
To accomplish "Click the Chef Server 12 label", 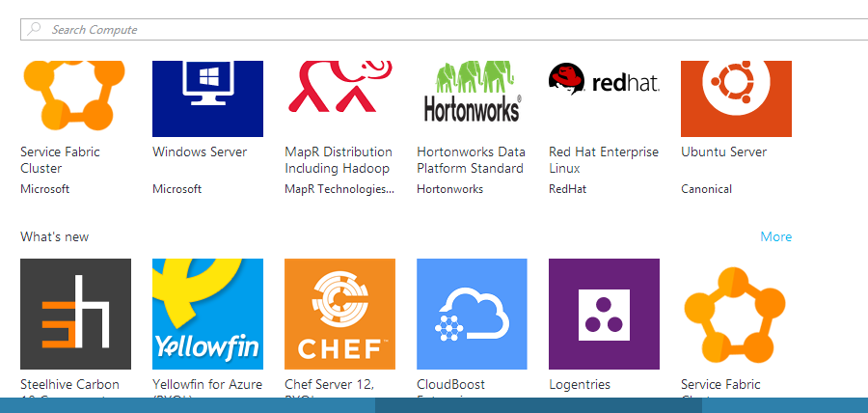I will pos(330,384).
